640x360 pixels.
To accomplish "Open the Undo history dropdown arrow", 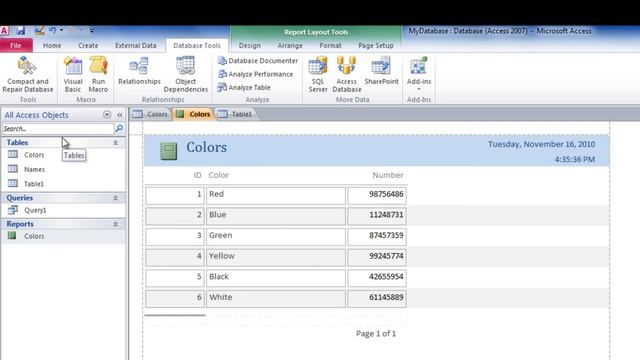I will coord(61,31).
